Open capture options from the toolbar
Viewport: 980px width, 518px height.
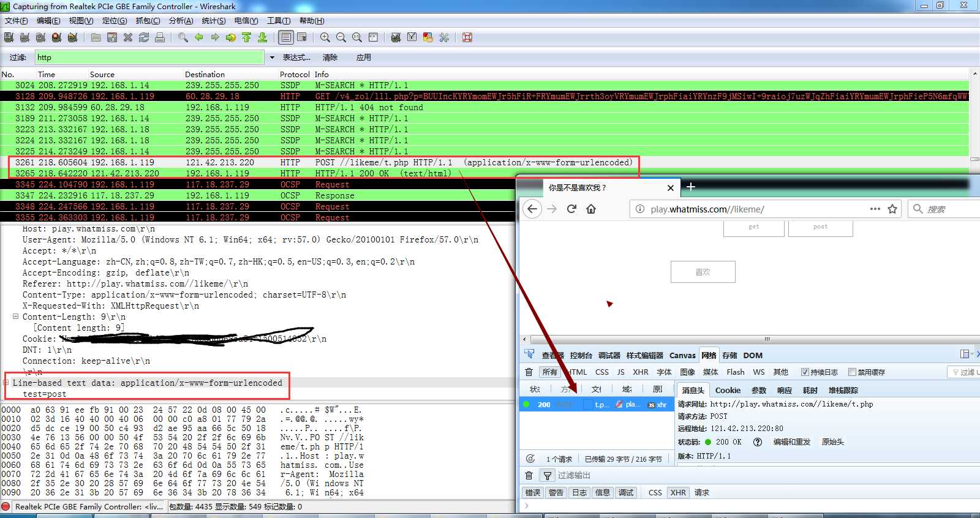tap(24, 37)
